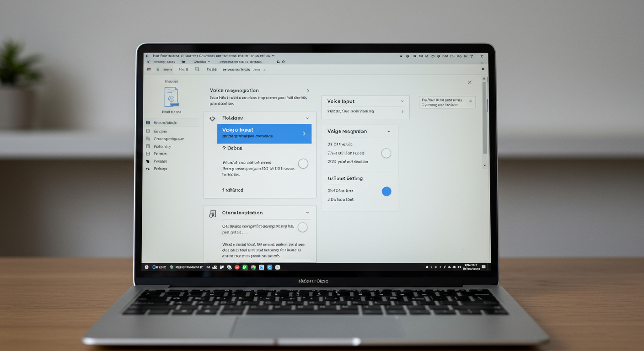Expand the Voice recognition section chevron
The image size is (644, 351).
click(389, 131)
